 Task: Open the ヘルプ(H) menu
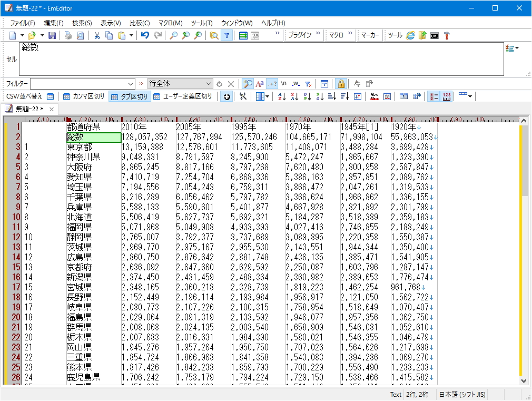click(x=273, y=23)
